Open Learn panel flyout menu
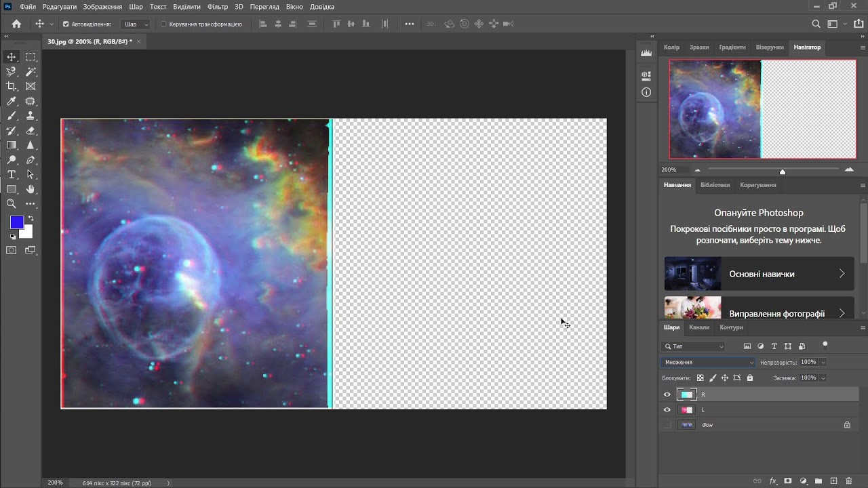This screenshot has height=488, width=868. (863, 185)
